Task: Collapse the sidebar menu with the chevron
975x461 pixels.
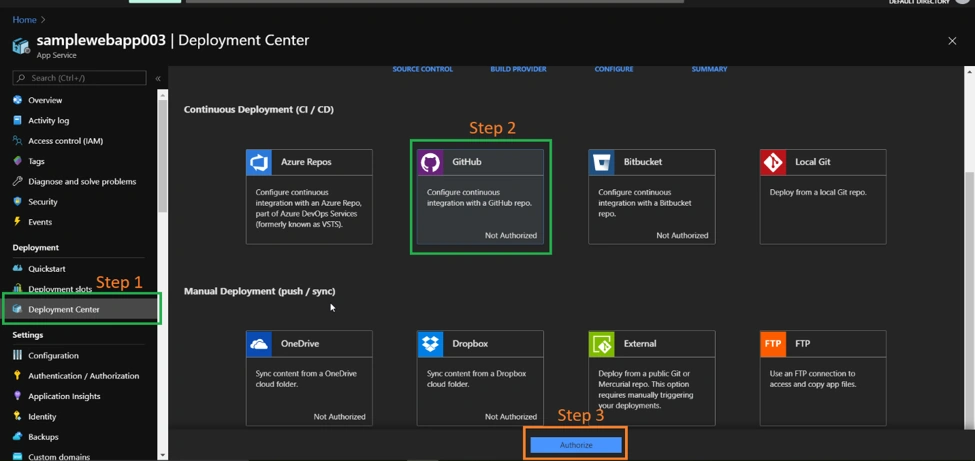Action: click(158, 78)
